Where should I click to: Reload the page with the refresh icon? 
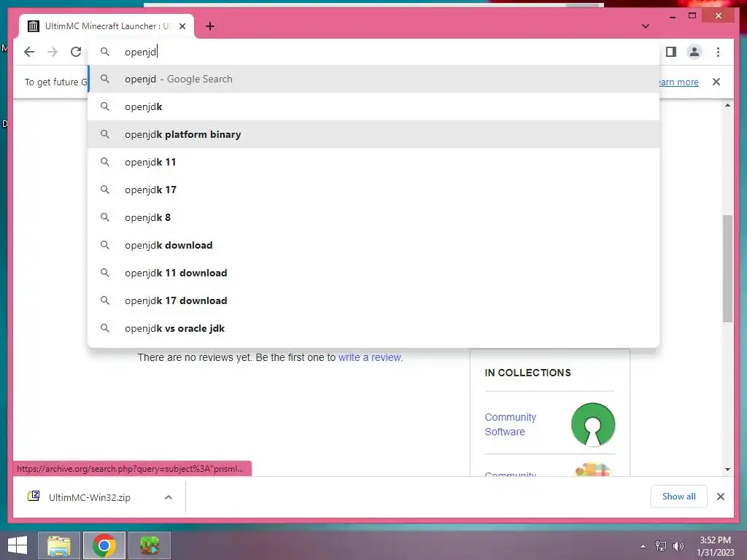tap(76, 52)
